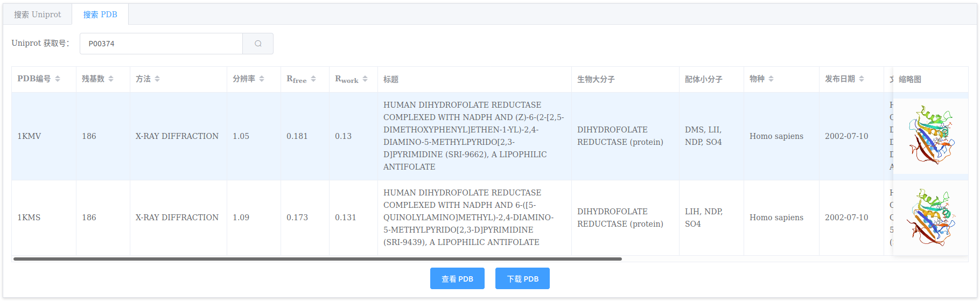This screenshot has height=301, width=980.
Task: Click the 查看 PDB button
Action: (457, 278)
